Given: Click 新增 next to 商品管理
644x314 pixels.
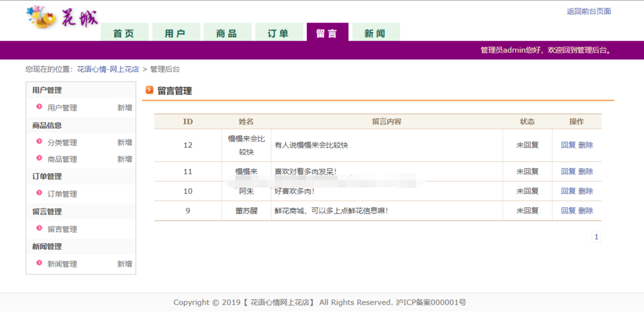Looking at the screenshot, I should pos(125,159).
